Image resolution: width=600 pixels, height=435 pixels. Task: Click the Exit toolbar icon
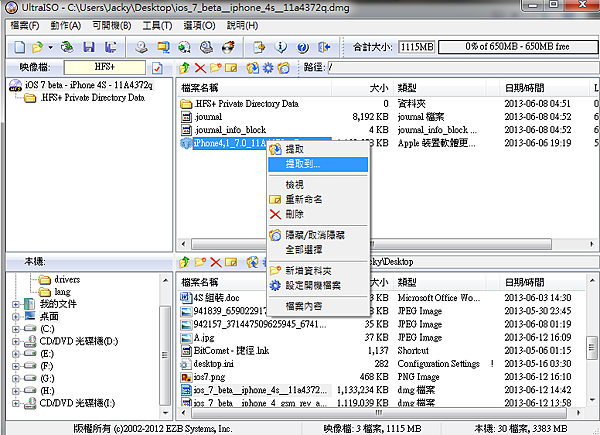(324, 47)
